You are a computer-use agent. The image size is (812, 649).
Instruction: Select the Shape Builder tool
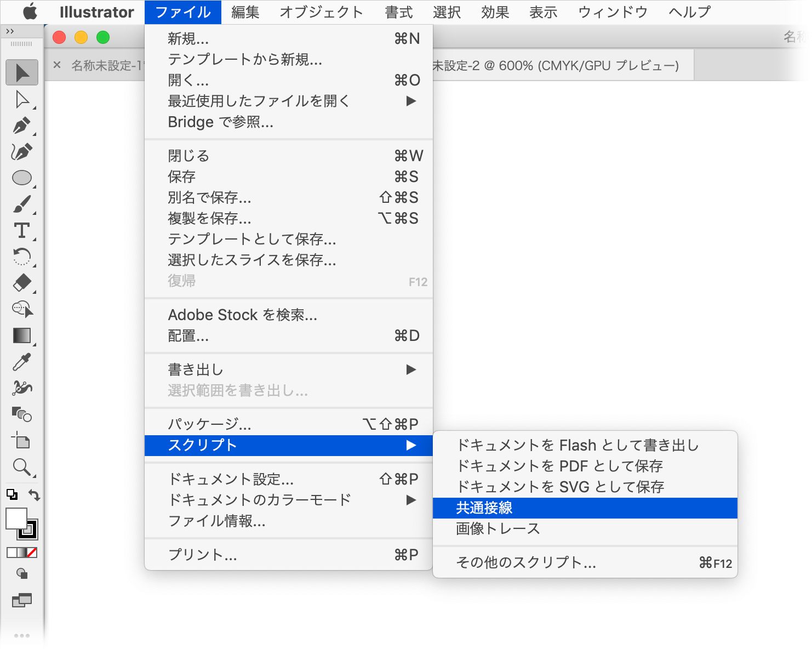pyautogui.click(x=22, y=309)
